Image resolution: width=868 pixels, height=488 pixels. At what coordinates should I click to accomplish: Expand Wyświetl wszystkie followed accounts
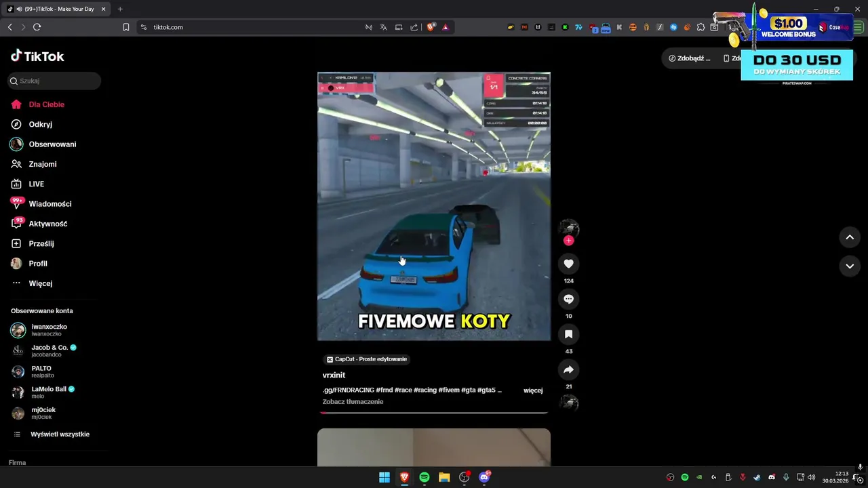pos(52,434)
